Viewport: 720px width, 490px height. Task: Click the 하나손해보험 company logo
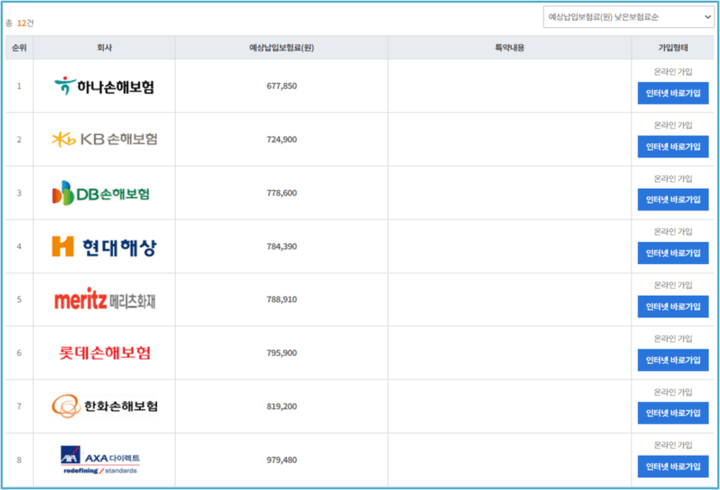coord(104,86)
